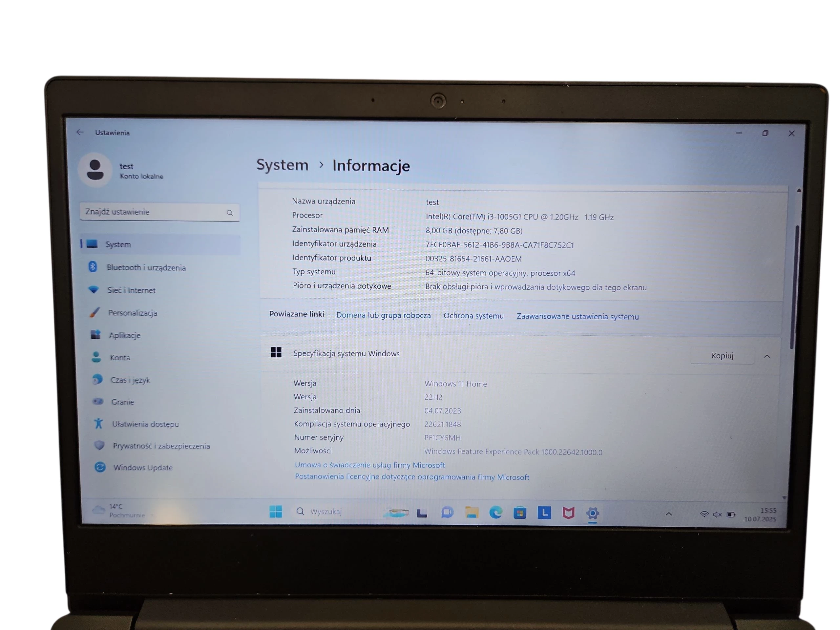The height and width of the screenshot is (630, 840).
Task: Open Task View in taskbar
Action: [x=422, y=513]
